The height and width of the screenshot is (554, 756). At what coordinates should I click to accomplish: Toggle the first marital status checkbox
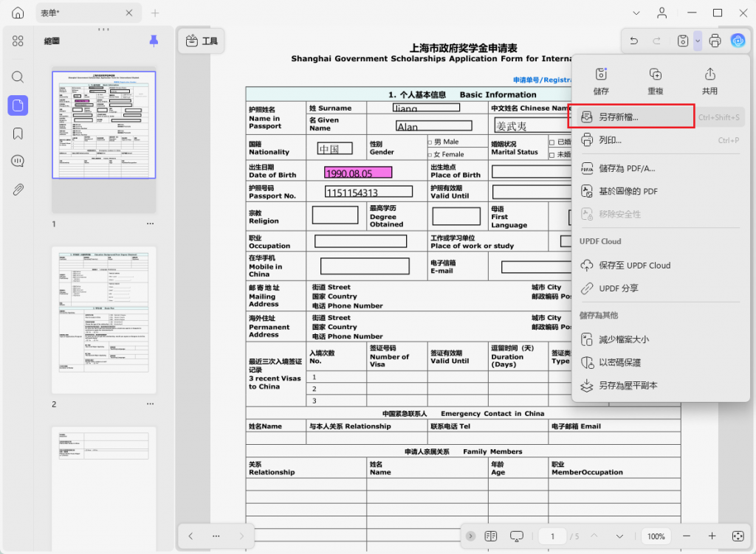pyautogui.click(x=551, y=142)
